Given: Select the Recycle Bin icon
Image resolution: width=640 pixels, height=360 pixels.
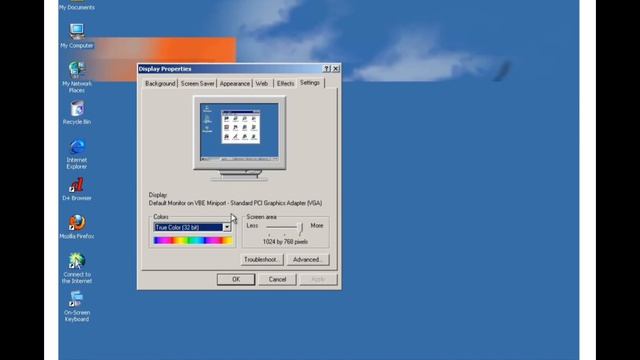Looking at the screenshot, I should (77, 113).
